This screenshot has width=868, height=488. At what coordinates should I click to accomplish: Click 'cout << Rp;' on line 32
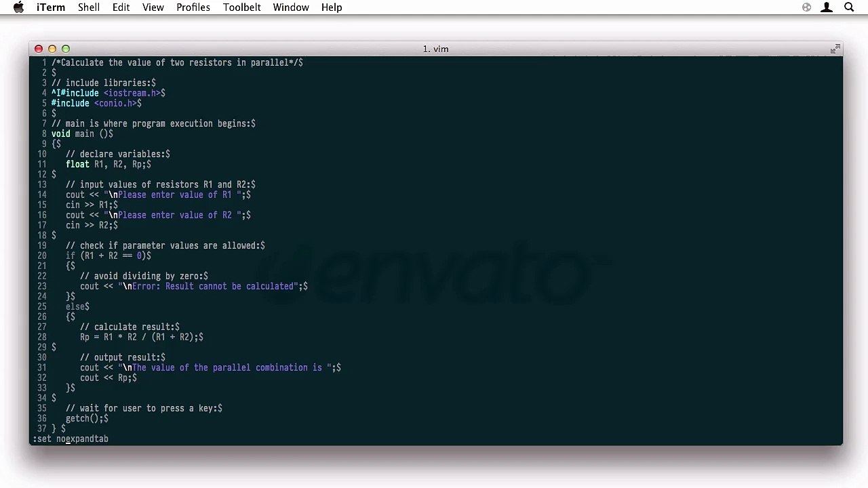click(106, 378)
